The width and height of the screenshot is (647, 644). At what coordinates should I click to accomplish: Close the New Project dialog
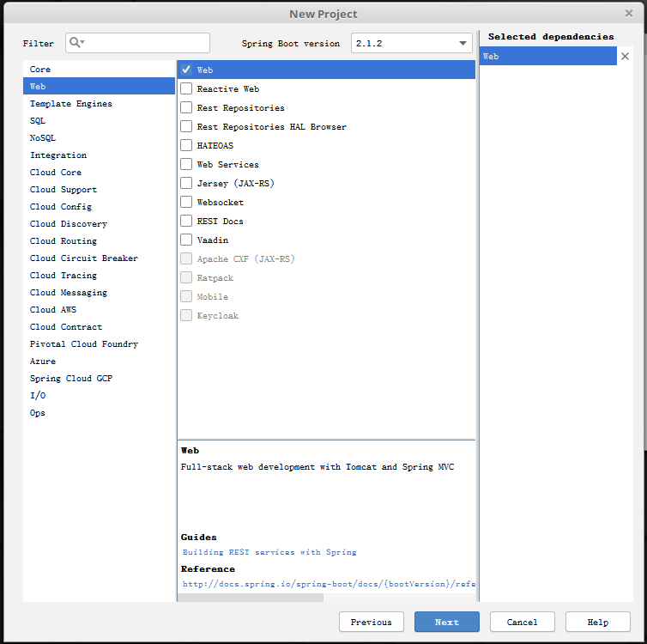tap(628, 14)
